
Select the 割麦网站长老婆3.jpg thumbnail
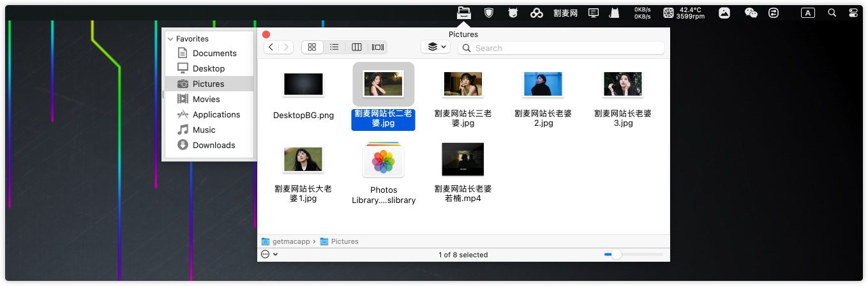[623, 84]
